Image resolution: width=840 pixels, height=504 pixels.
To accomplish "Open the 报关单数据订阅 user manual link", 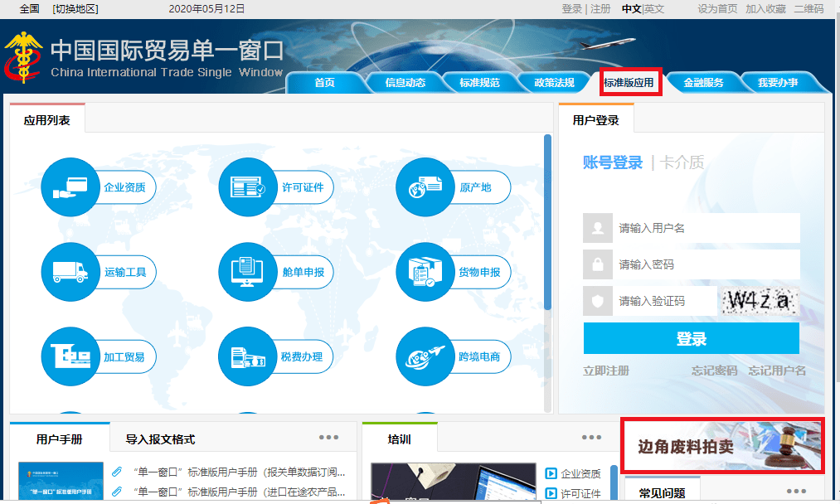I will tap(240, 472).
